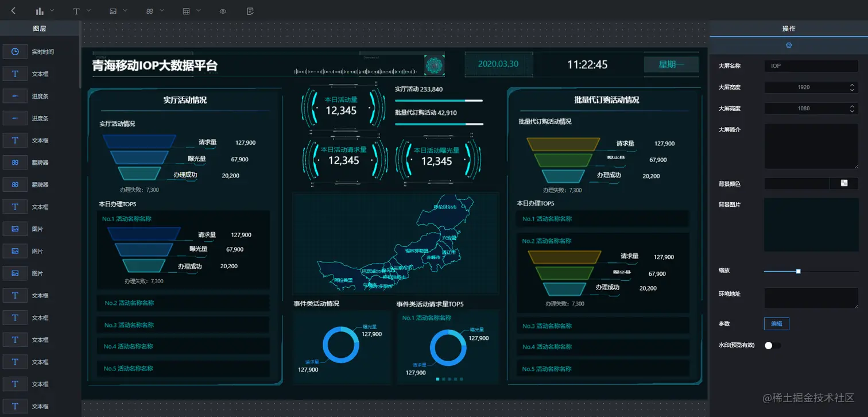Expand the chart components dropdown arrow

52,10
